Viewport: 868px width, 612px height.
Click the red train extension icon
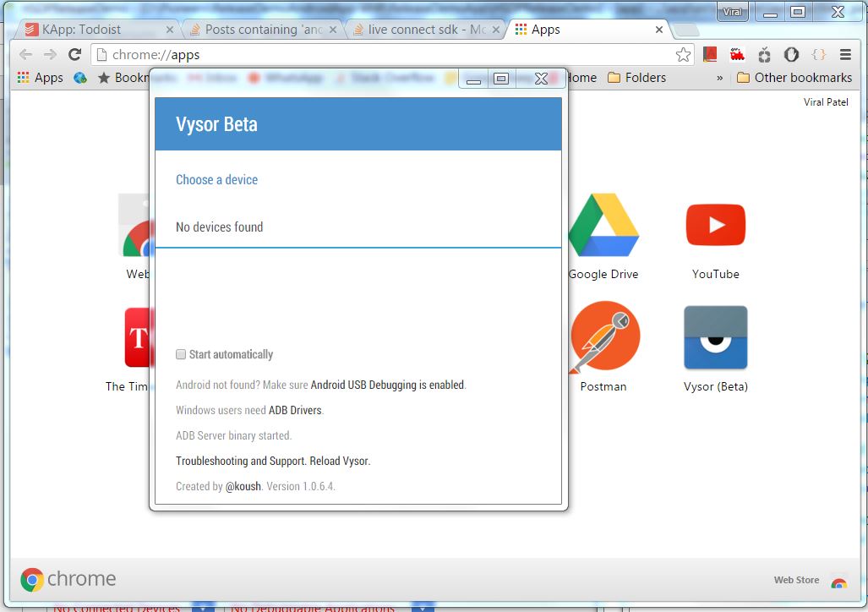[737, 54]
